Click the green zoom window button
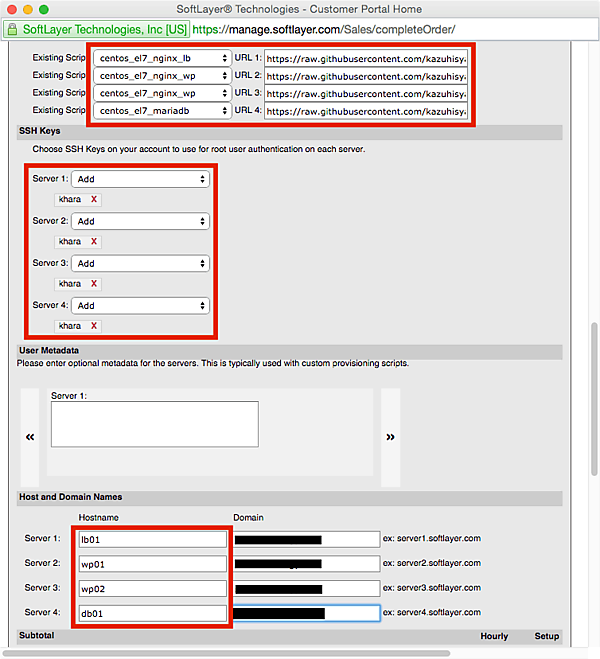 point(44,9)
